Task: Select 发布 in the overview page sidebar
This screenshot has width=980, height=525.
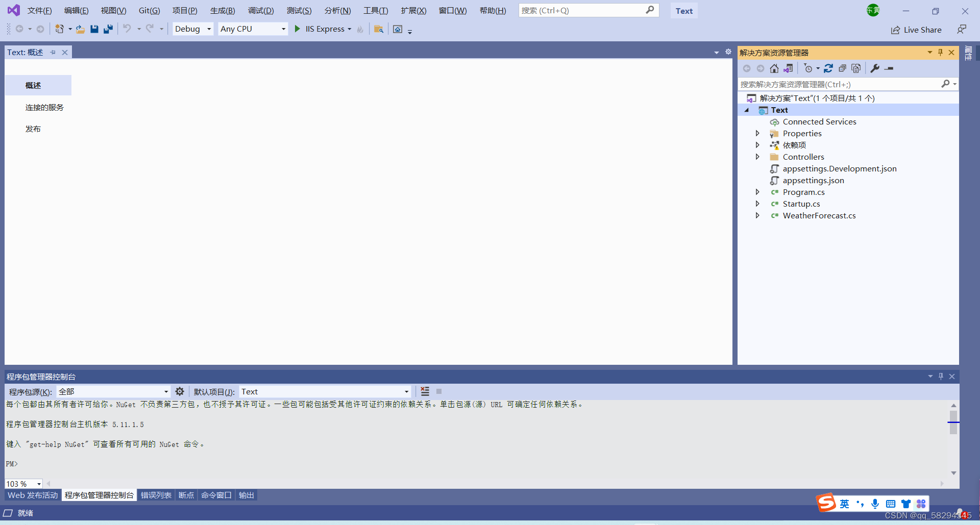Action: pyautogui.click(x=33, y=129)
